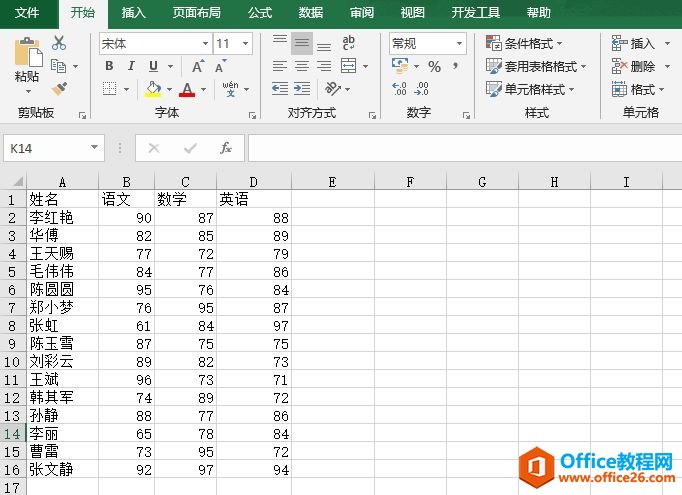Open Conditional Formatting (条件格式) menu
This screenshot has width=682, height=495.
coord(524,43)
